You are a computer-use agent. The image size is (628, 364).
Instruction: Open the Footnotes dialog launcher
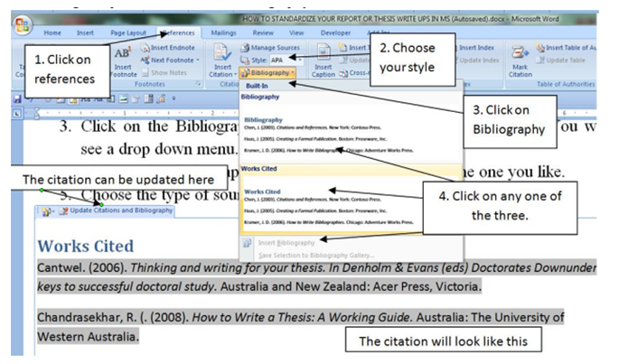point(198,84)
